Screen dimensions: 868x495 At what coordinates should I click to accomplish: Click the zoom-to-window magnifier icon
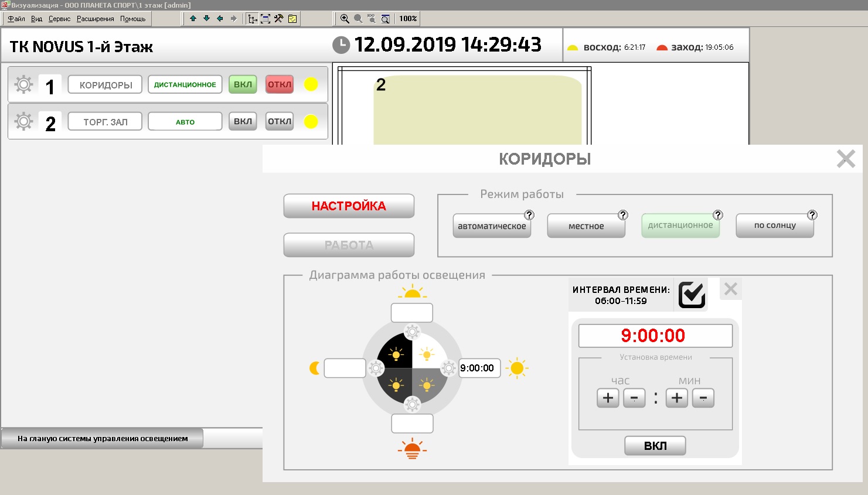[385, 19]
